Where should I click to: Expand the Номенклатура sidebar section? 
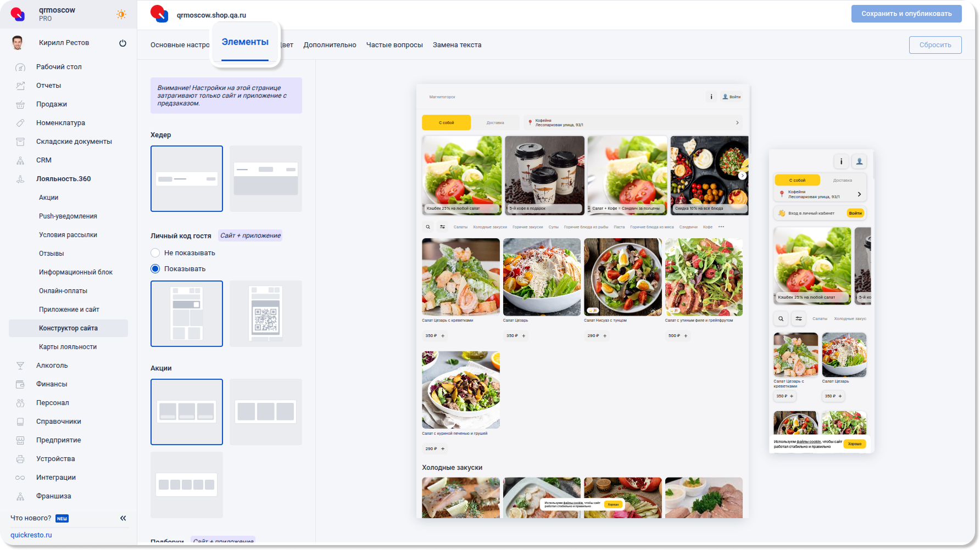tap(60, 123)
